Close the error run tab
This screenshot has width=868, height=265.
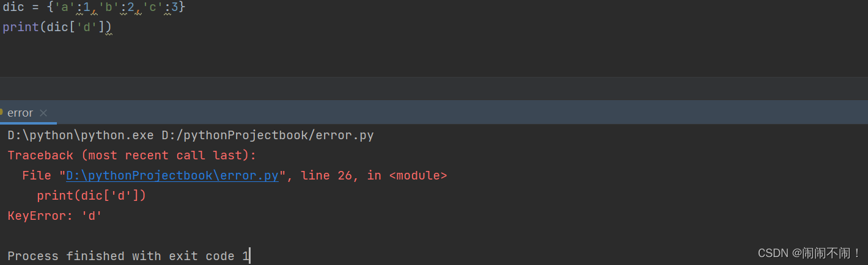coord(43,113)
